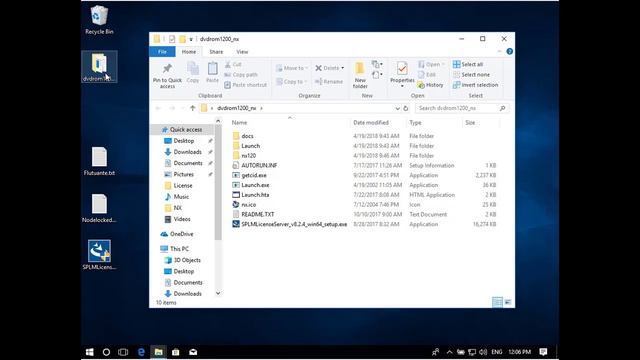Show file History
The image size is (640, 360).
tap(431, 85)
